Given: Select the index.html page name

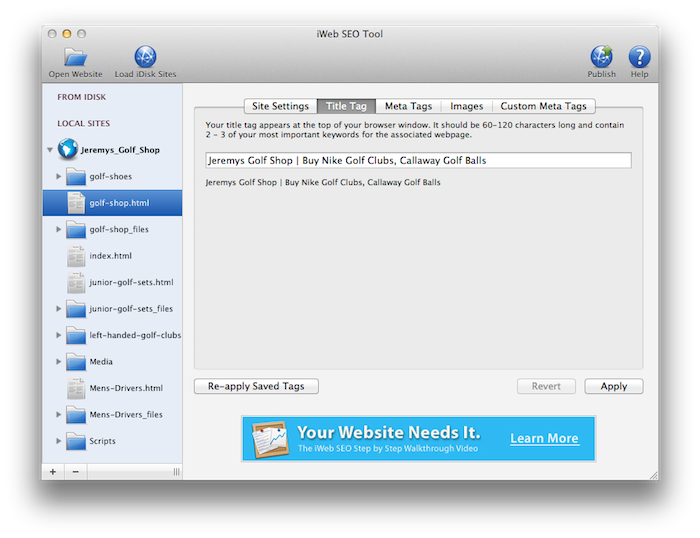Looking at the screenshot, I should tap(111, 256).
